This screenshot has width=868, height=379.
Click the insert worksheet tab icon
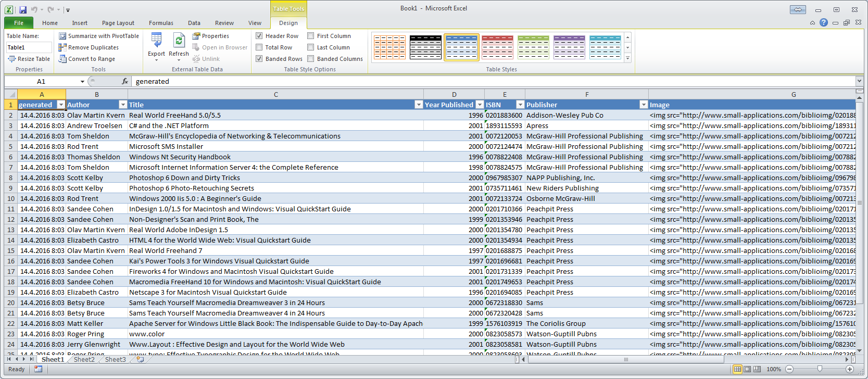tap(140, 359)
